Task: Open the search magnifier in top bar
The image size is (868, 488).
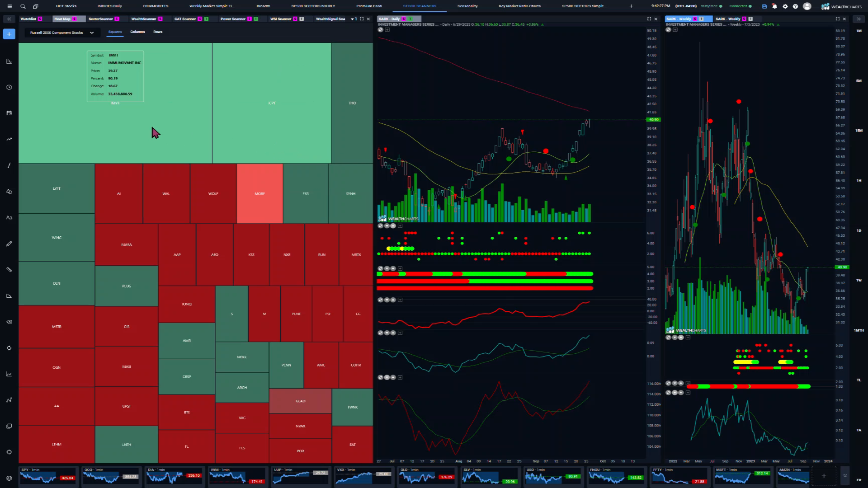Action: point(23,6)
